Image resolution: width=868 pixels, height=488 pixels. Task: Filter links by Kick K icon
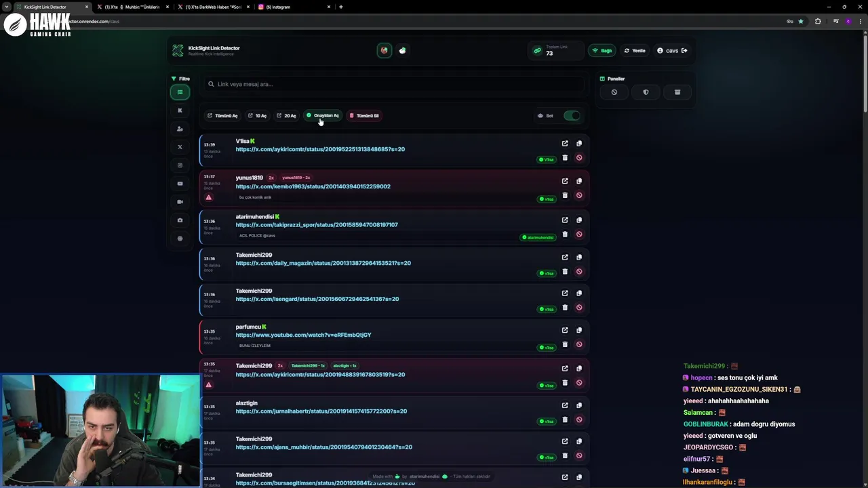pos(180,110)
